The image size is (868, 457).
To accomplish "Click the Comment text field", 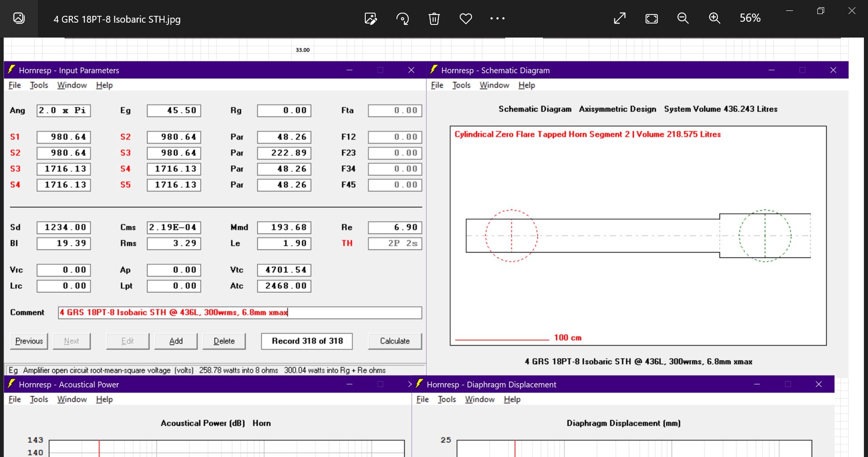I will [x=240, y=313].
